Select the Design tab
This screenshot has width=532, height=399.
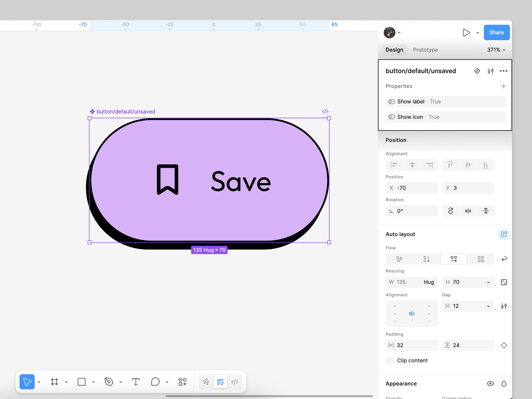tap(394, 50)
